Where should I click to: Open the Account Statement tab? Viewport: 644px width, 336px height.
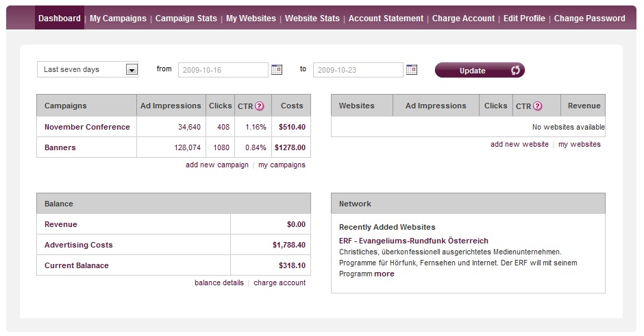point(386,19)
